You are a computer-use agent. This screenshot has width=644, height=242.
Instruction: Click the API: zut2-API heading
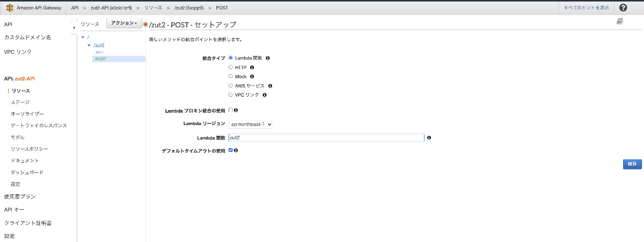(x=19, y=78)
